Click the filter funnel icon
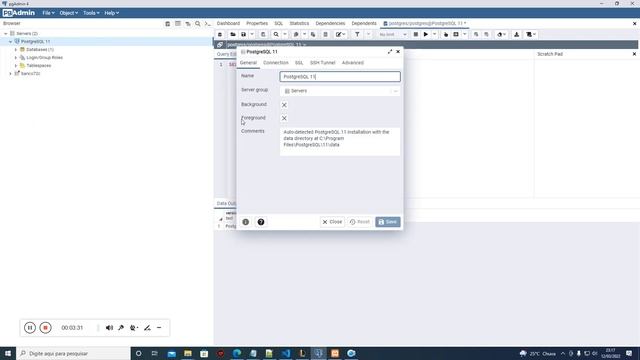Image resolution: width=640 pixels, height=360 pixels. 357,35
